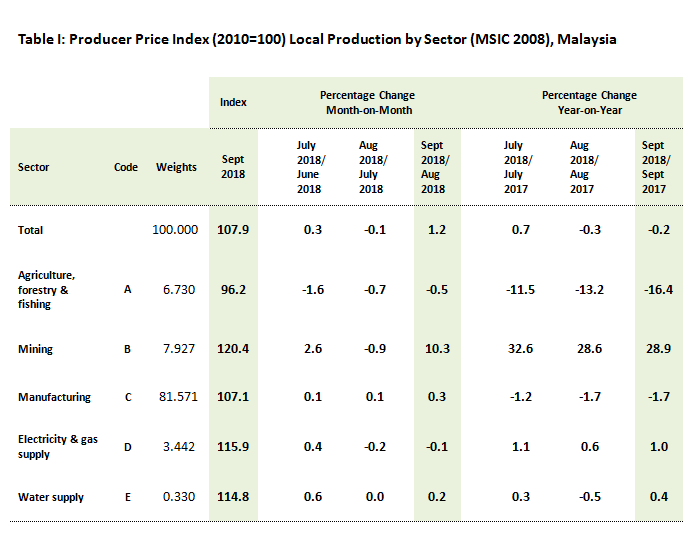Click the "Percentage Change Year-on-Year" header
The width and height of the screenshot is (698, 560).
pos(589,102)
